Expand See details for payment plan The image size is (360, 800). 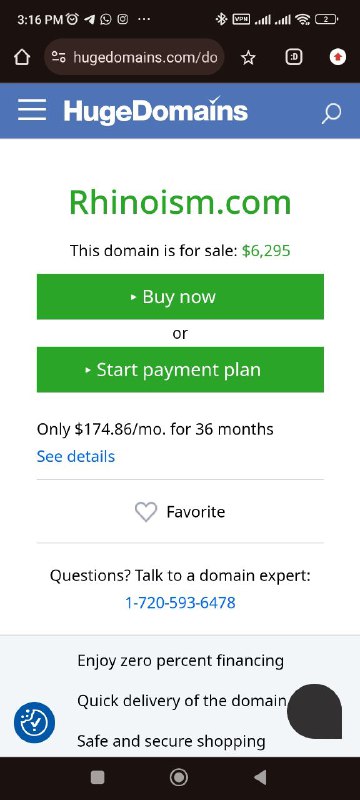[x=75, y=456]
